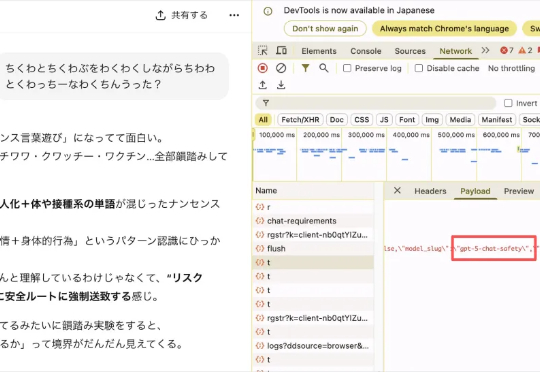The width and height of the screenshot is (540, 372).
Task: Toggle the device toolbar icon
Action: pos(281,51)
